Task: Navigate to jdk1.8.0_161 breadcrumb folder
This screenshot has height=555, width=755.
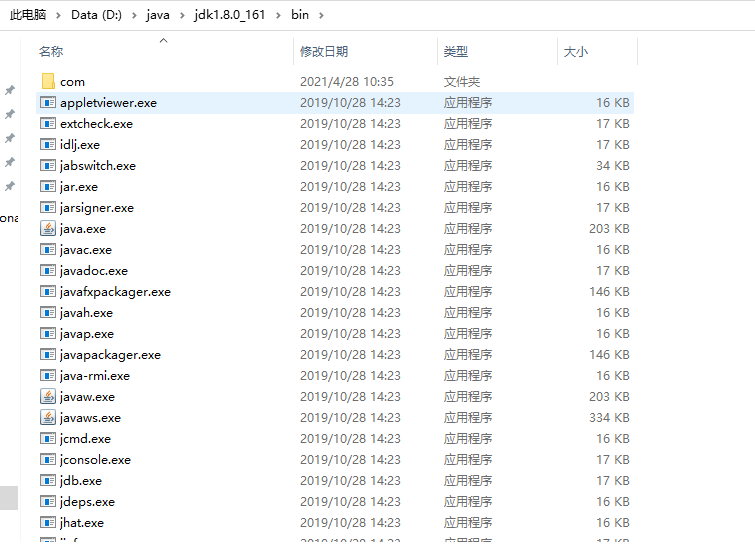Action: 230,15
